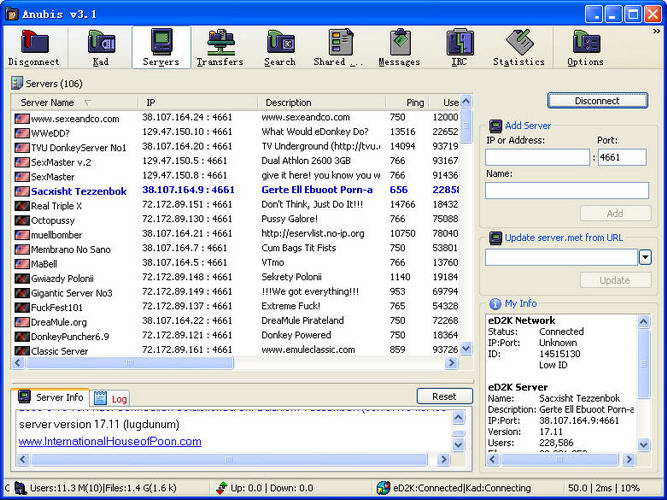
Task: Sort by the Ping column header
Action: click(408, 103)
